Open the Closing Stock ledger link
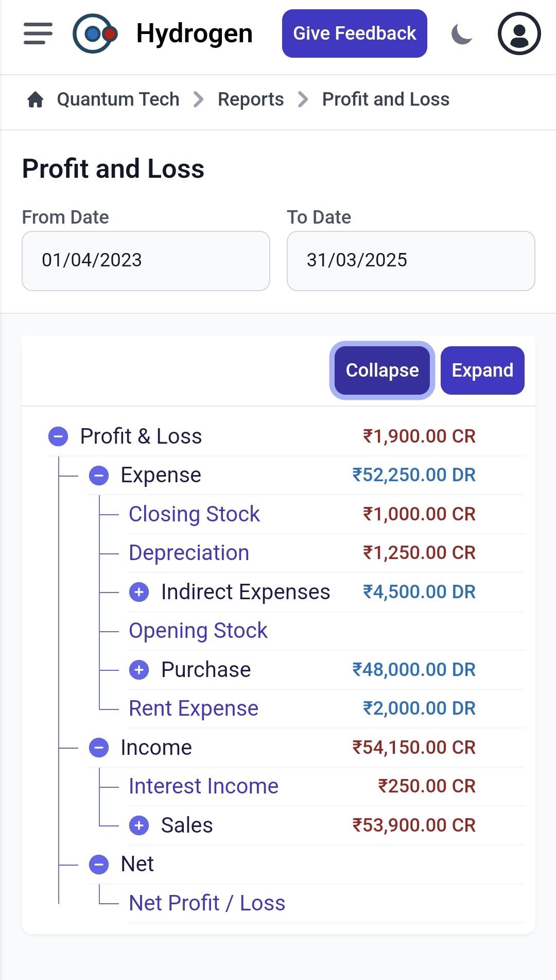Viewport: 556px width, 980px height. pos(194,514)
